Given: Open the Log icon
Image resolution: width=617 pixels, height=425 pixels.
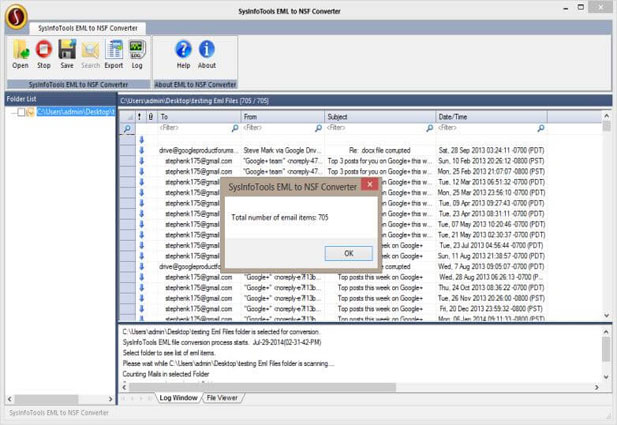Looking at the screenshot, I should click(137, 54).
